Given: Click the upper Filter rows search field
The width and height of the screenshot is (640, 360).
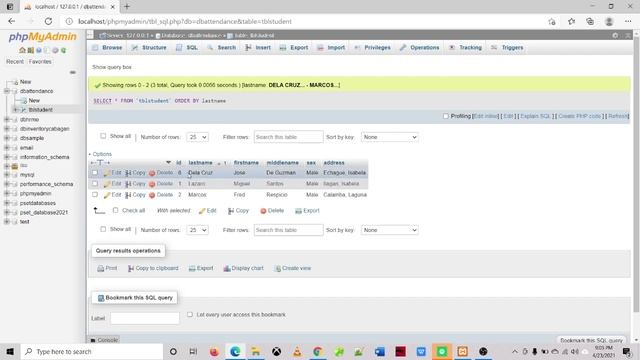Looking at the screenshot, I should (288, 137).
